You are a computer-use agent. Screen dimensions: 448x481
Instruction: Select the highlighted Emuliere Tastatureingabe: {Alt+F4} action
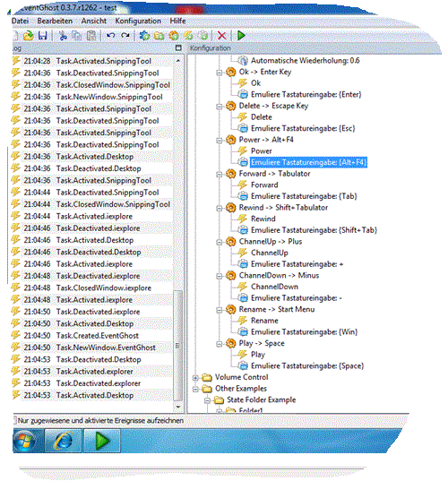[x=308, y=162]
